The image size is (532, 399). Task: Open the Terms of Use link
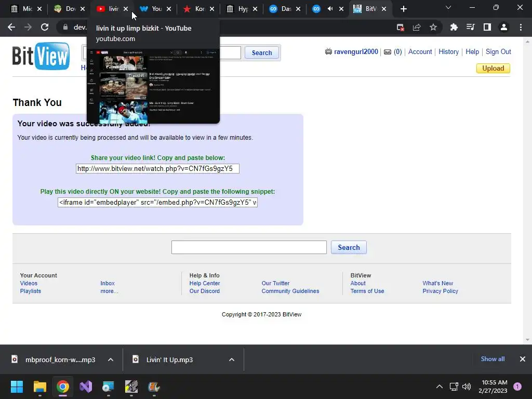point(367,291)
